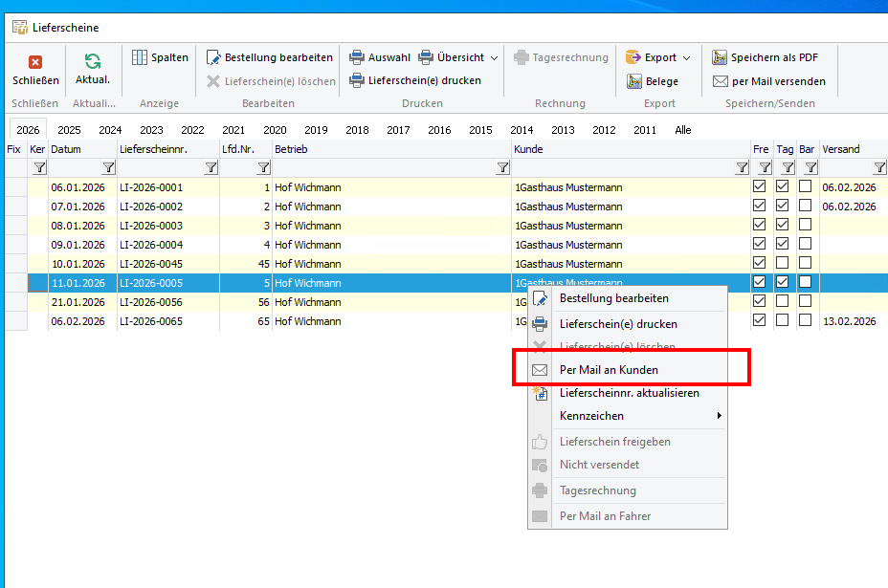
Task: Toggle Bar checkbox in the 06.01.2026 row
Action: point(806,187)
